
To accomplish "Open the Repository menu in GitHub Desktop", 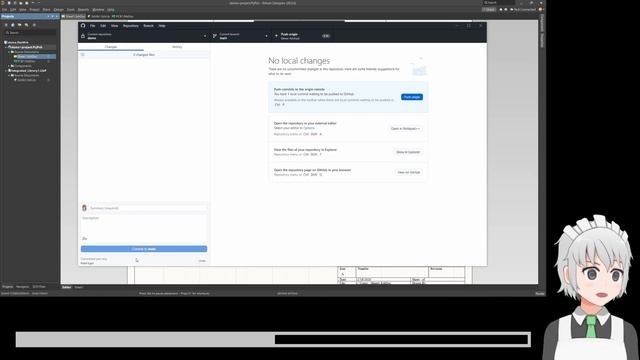I will point(131,26).
